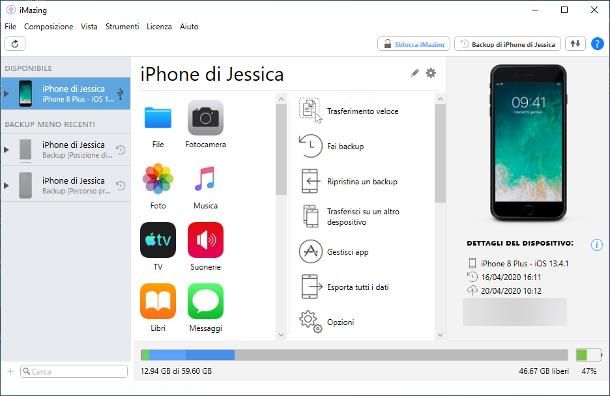610x396 pixels.
Task: Open the Strumenti menu
Action: (122, 26)
